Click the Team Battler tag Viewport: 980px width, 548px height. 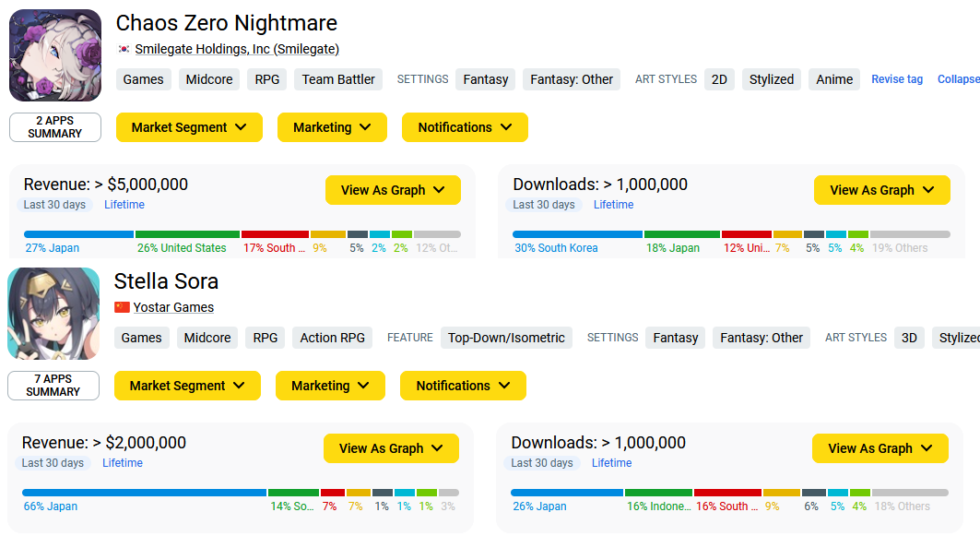pyautogui.click(x=338, y=79)
